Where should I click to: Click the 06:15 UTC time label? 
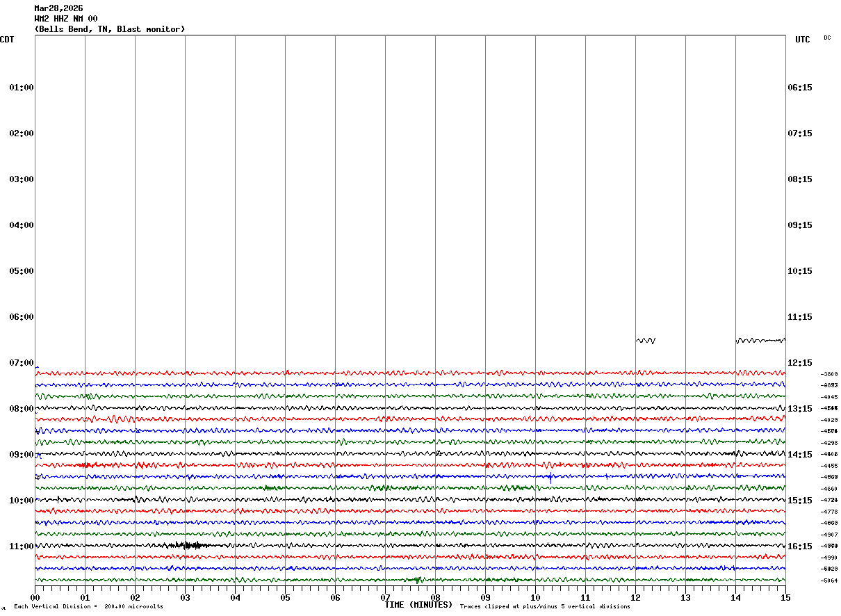[x=800, y=88]
